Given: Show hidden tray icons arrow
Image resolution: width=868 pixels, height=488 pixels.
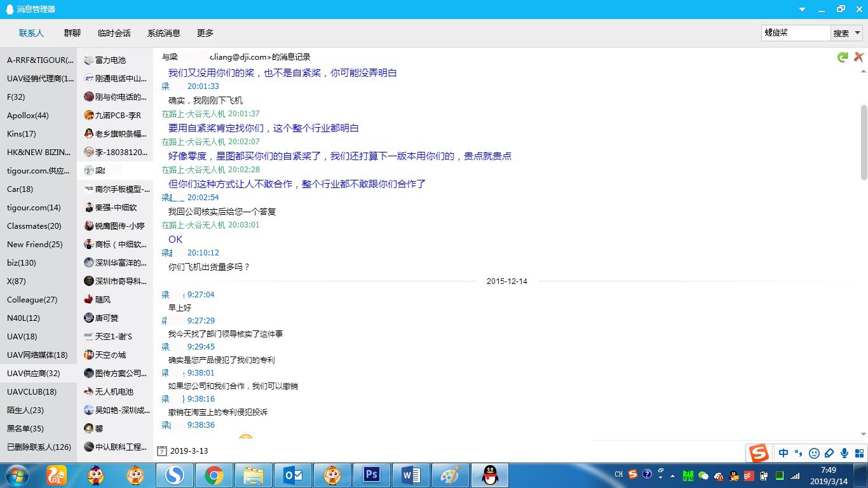Looking at the screenshot, I should 672,476.
